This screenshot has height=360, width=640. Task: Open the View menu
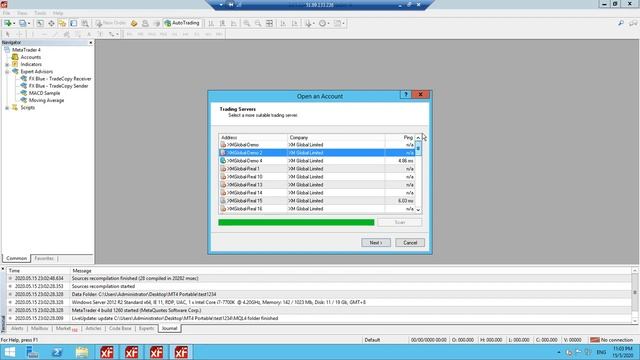click(x=22, y=13)
